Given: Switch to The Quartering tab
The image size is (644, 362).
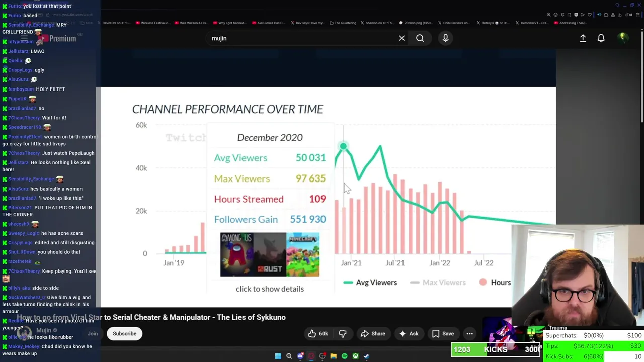Looking at the screenshot, I should click(343, 23).
